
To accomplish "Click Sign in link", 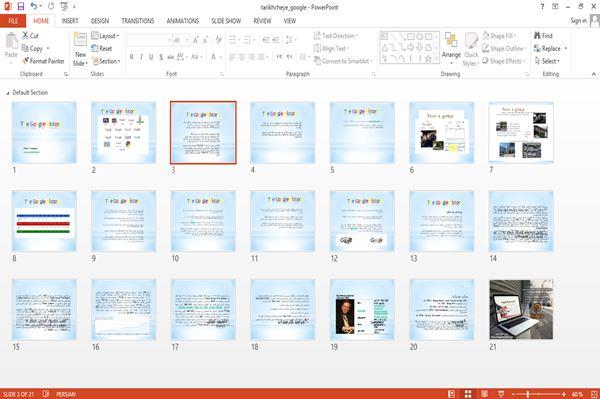I will [578, 21].
